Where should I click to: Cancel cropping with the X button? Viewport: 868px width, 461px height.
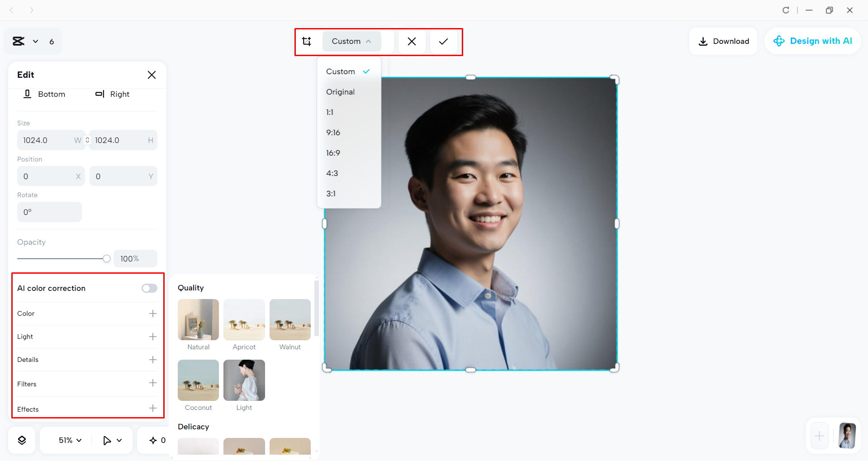point(412,41)
